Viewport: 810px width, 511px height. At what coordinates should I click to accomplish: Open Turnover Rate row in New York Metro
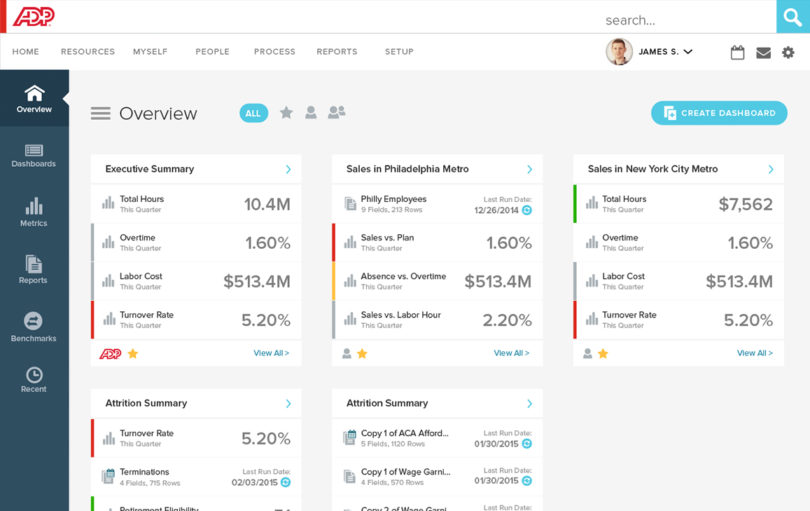678,320
